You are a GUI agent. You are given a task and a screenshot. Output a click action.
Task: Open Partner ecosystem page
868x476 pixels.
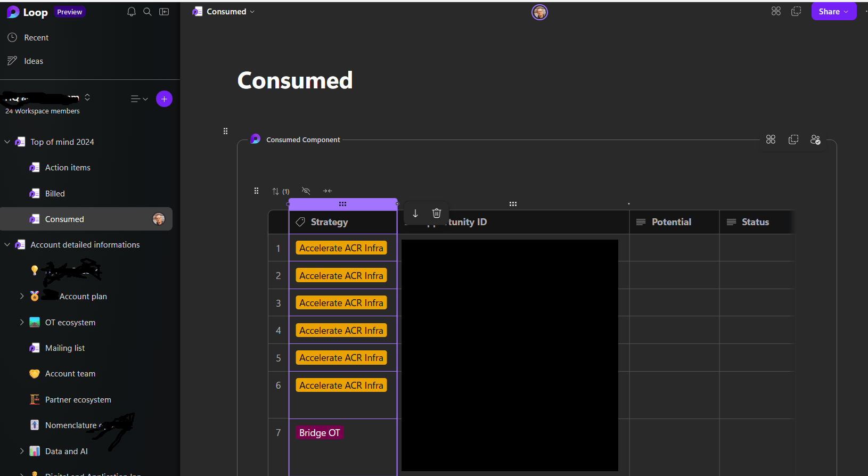(x=78, y=400)
